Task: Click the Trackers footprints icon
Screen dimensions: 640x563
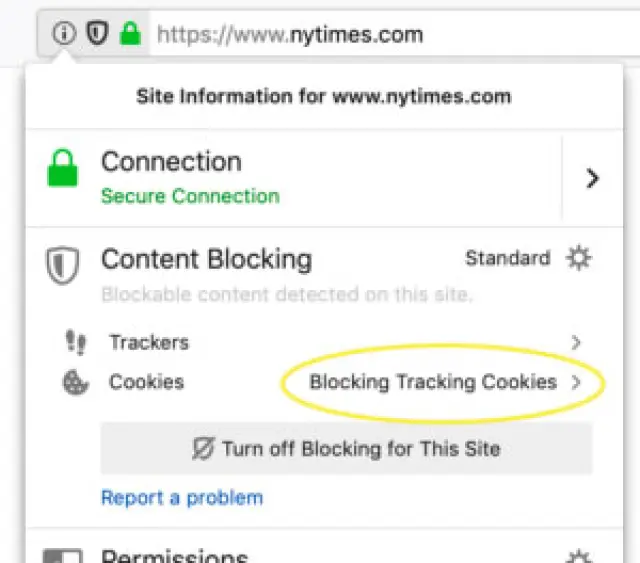Action: click(75, 342)
